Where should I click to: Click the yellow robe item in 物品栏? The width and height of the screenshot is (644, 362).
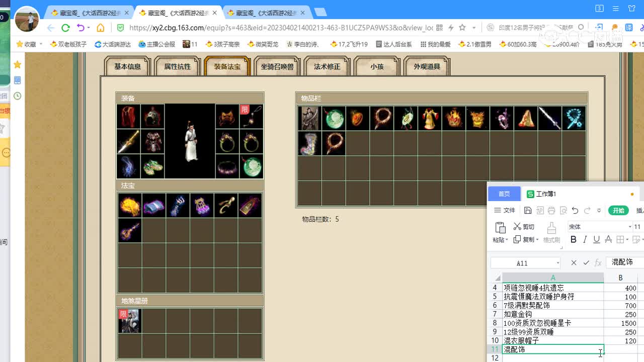(x=429, y=118)
